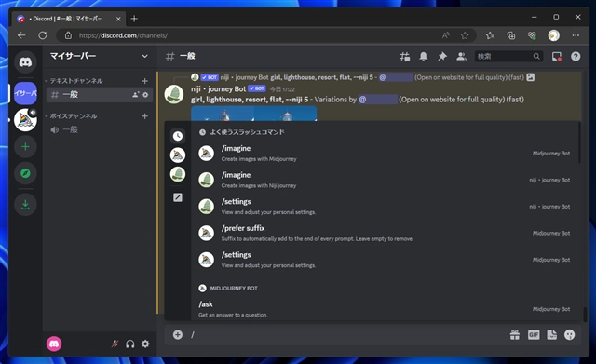
Task: Open browser favorites list icon
Action: (x=490, y=35)
